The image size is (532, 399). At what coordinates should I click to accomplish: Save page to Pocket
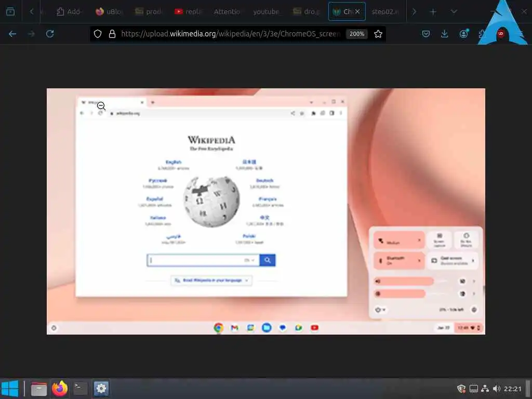(426, 34)
